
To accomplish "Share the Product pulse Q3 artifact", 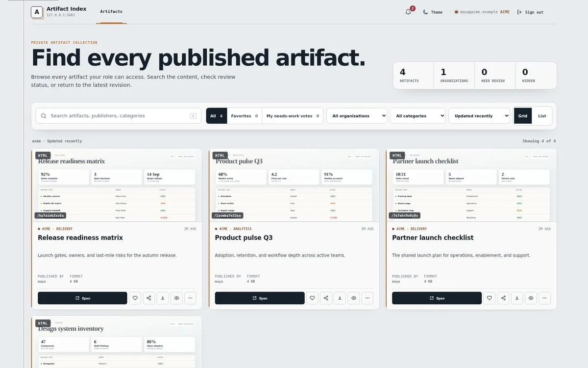I will (x=326, y=298).
